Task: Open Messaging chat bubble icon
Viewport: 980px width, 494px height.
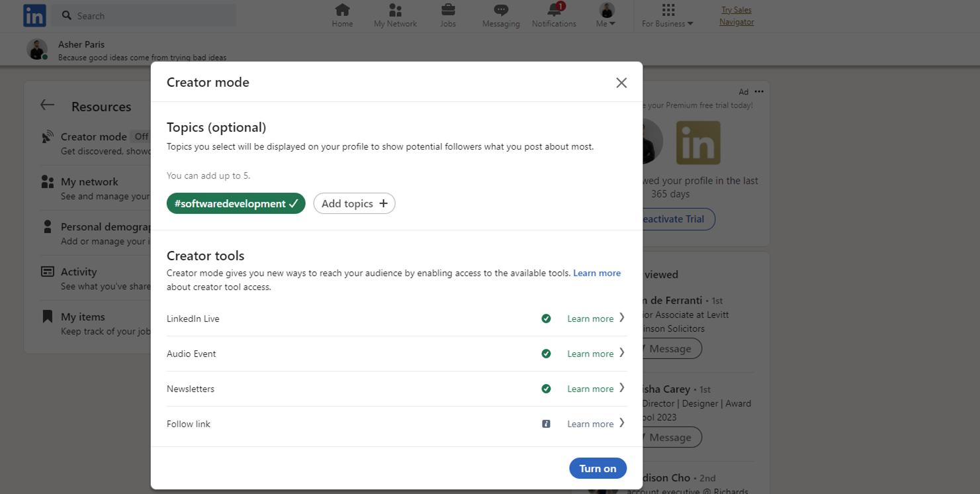Action: click(x=501, y=10)
